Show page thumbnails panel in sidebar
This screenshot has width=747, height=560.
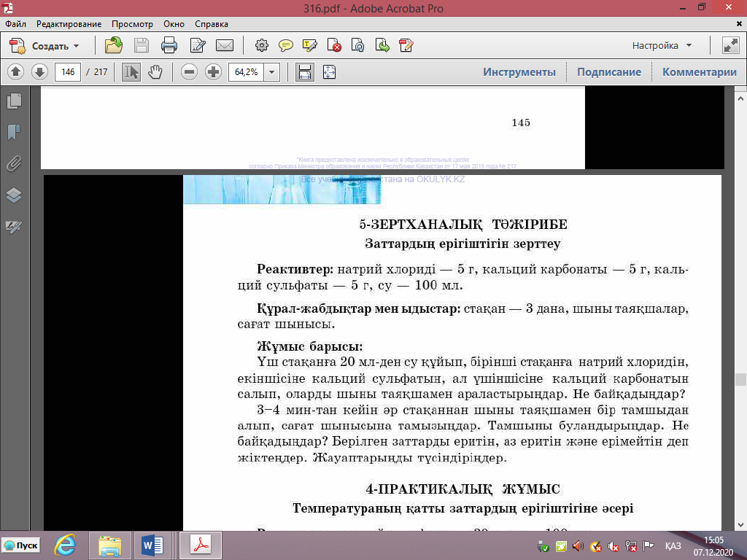click(14, 101)
